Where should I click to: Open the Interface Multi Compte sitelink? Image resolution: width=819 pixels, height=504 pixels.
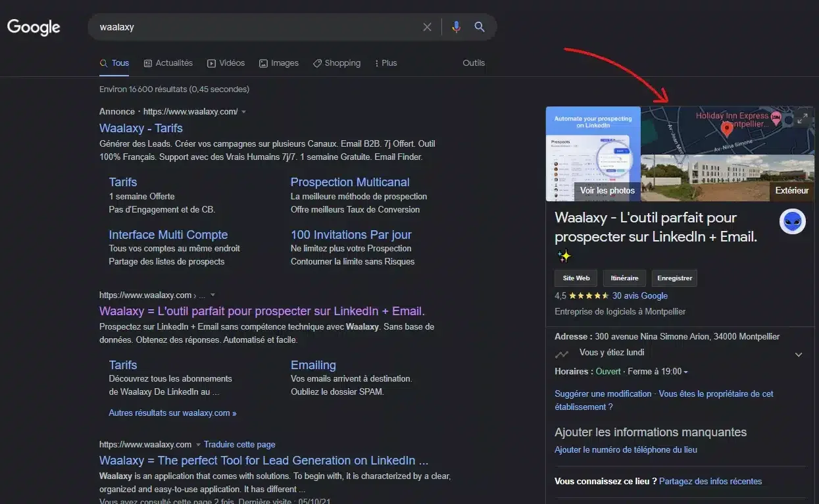coord(168,235)
